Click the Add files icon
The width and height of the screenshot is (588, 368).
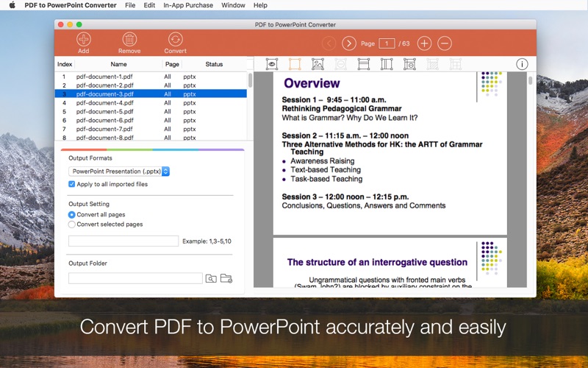(84, 40)
